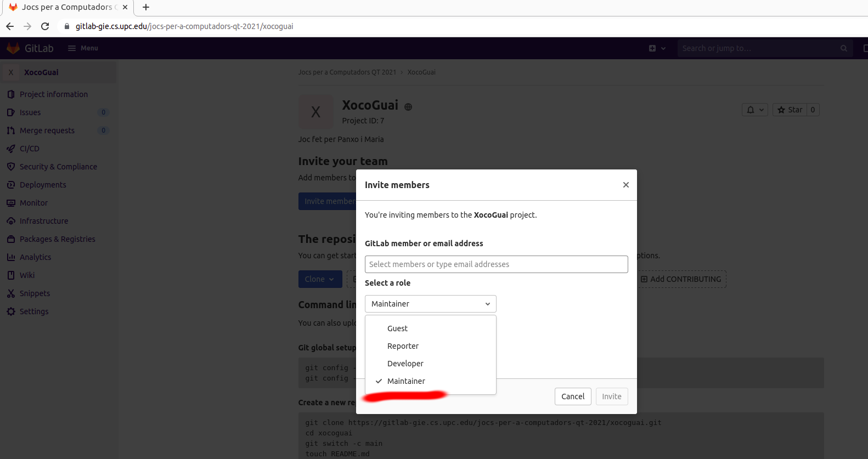Viewport: 868px width, 459px height.
Task: Close the Invite members dialog
Action: click(626, 185)
